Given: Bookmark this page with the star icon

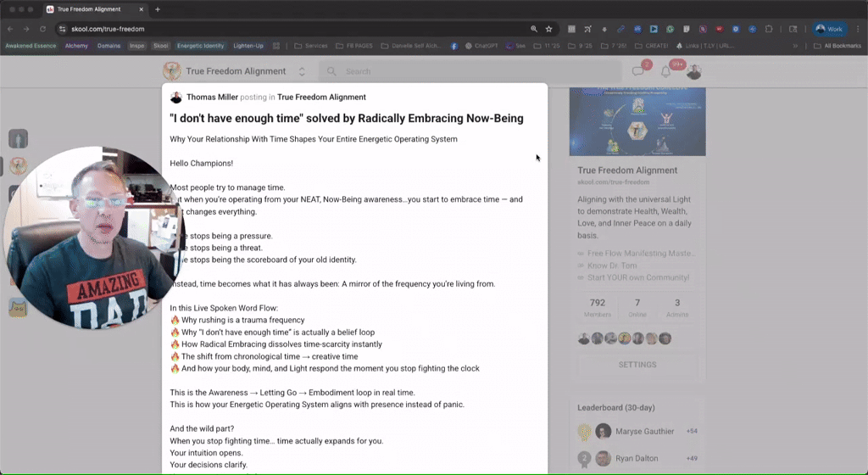Looking at the screenshot, I should [x=548, y=29].
